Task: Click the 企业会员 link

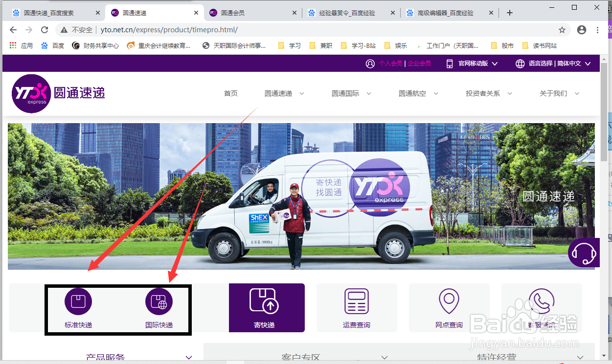Action: (419, 64)
